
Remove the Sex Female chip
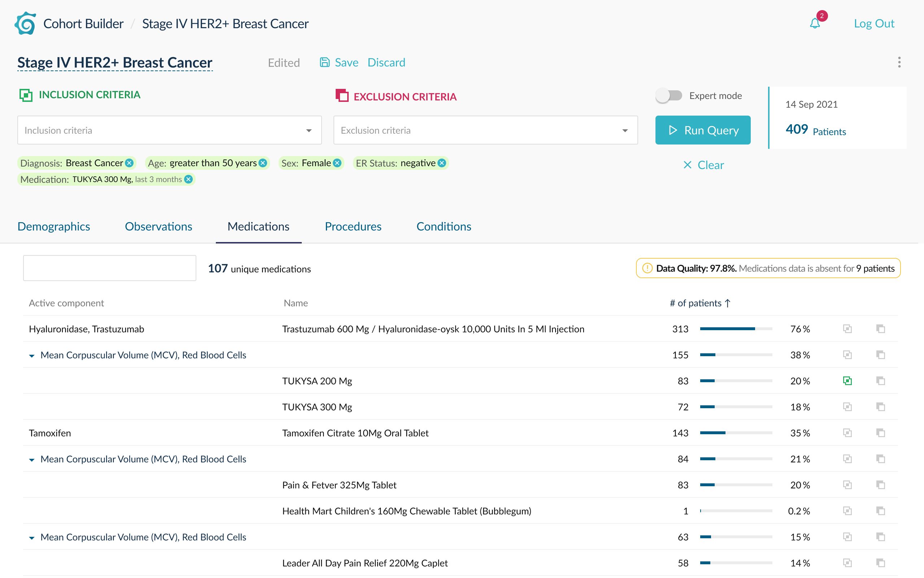(337, 163)
